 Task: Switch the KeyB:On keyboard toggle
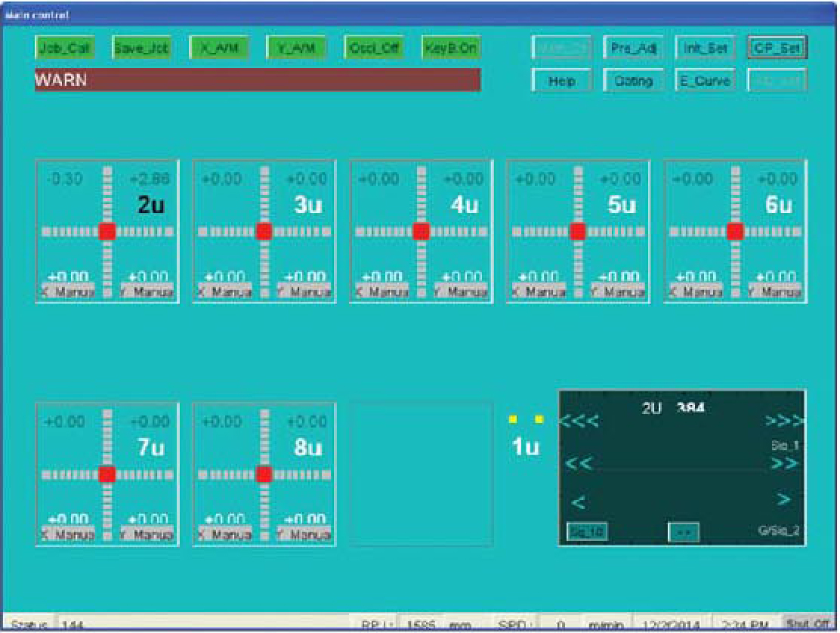pyautogui.click(x=449, y=48)
